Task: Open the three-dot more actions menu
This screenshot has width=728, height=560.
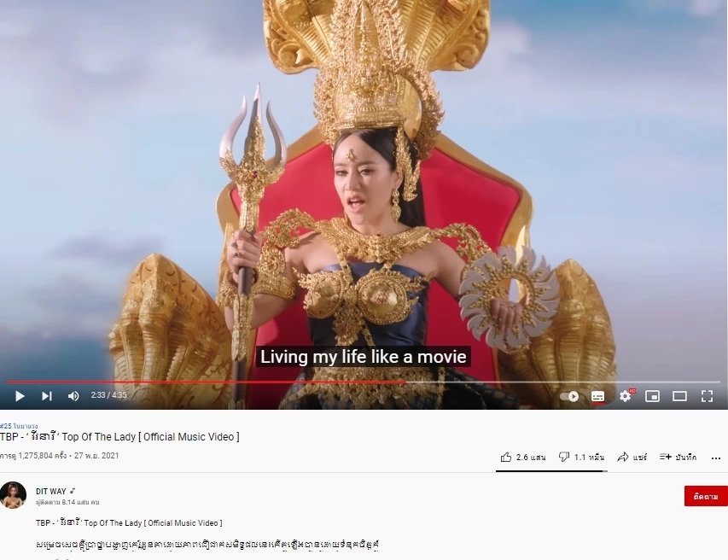Action: (716, 458)
